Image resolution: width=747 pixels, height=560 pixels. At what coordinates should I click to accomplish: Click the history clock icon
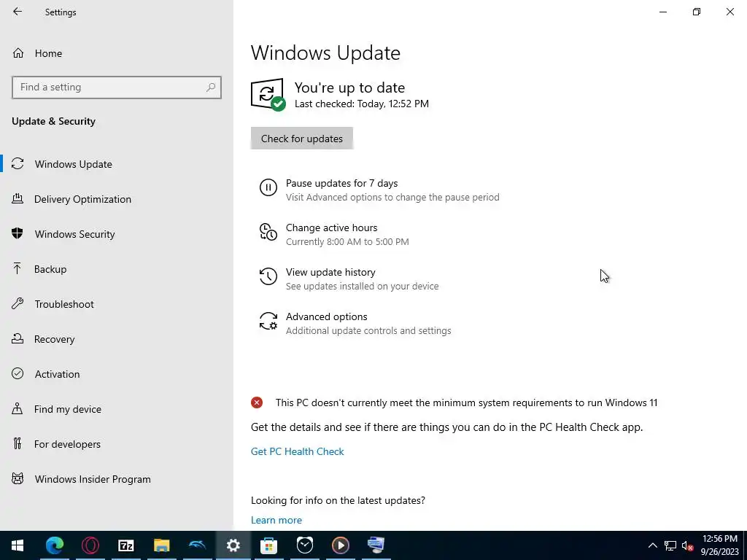point(268,276)
